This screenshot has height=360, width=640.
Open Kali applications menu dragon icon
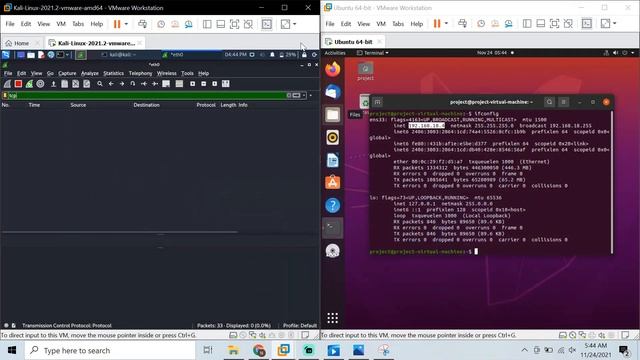click(x=6, y=55)
